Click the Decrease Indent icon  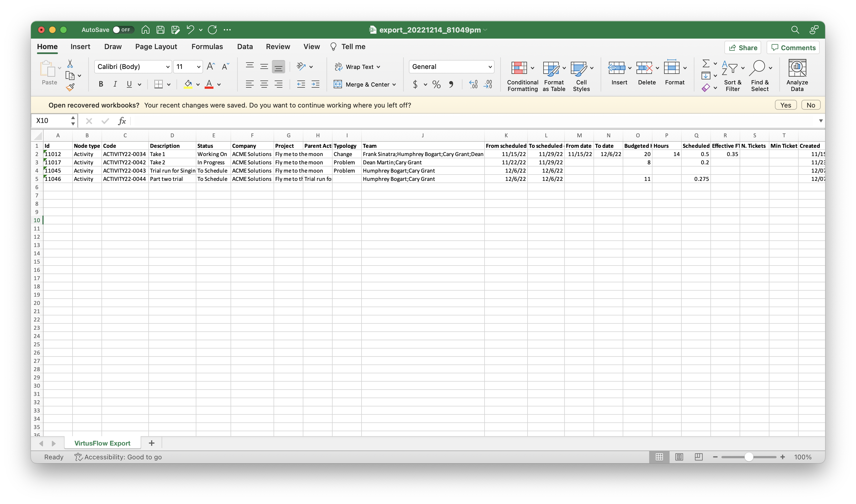pos(301,84)
